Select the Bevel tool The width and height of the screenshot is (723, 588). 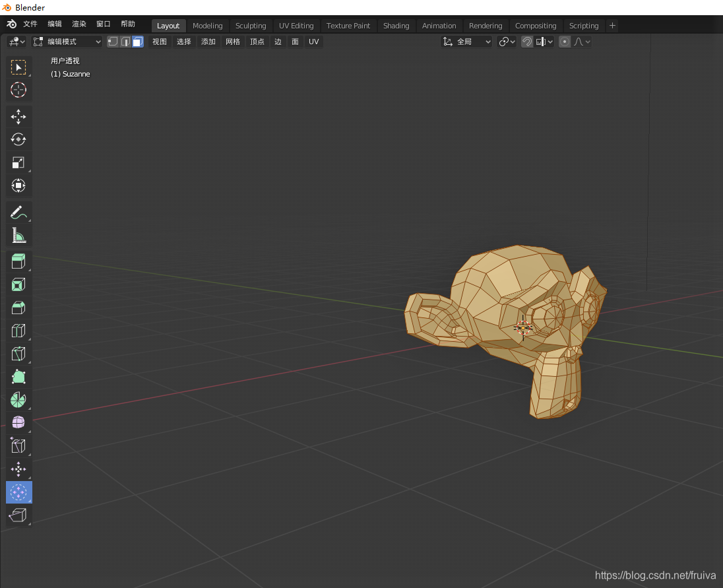(x=18, y=308)
